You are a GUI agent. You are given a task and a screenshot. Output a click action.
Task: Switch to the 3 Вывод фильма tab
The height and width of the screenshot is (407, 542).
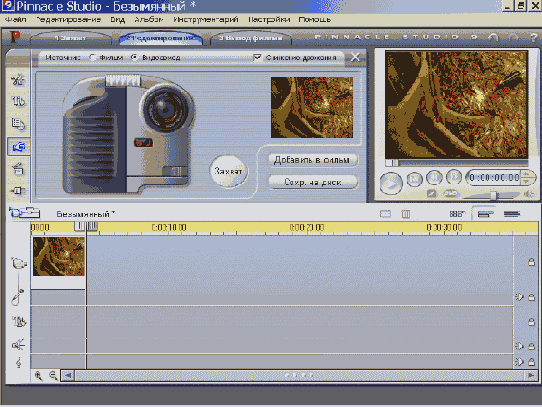(x=251, y=38)
